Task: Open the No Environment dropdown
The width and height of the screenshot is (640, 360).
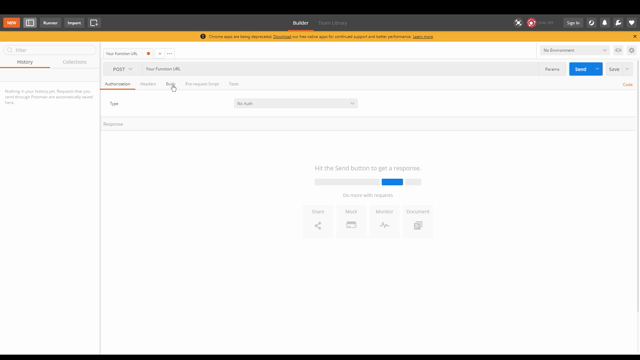Action: [575, 50]
